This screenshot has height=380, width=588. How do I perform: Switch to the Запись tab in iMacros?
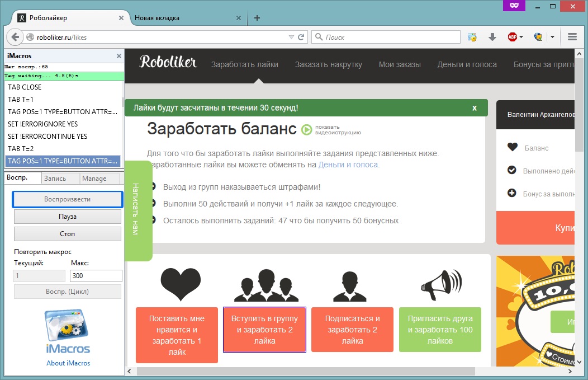[55, 179]
